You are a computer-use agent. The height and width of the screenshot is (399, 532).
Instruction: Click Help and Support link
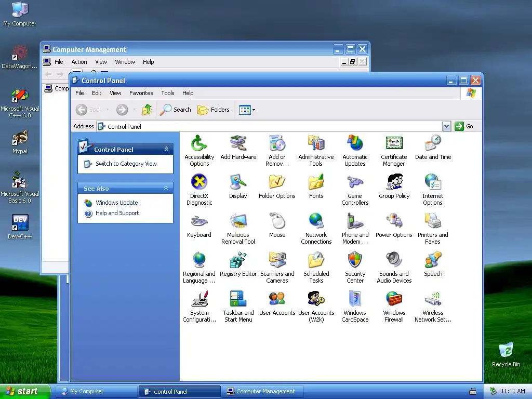(x=117, y=213)
